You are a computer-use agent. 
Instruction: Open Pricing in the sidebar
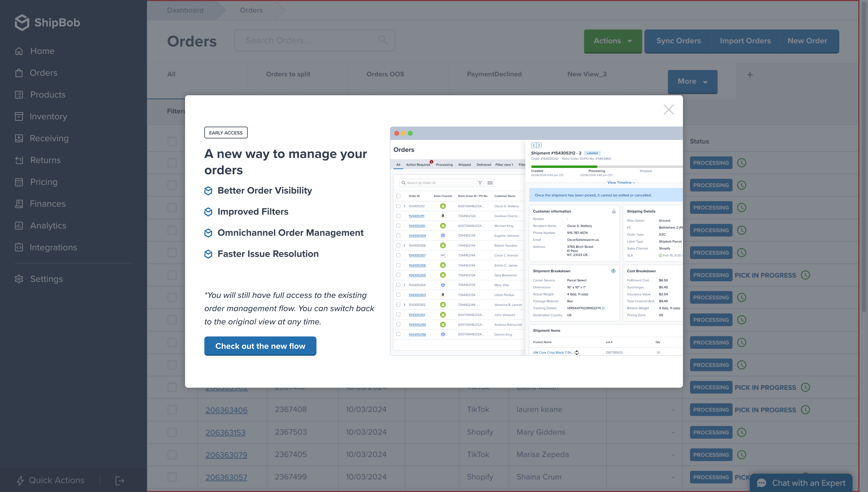36,182
